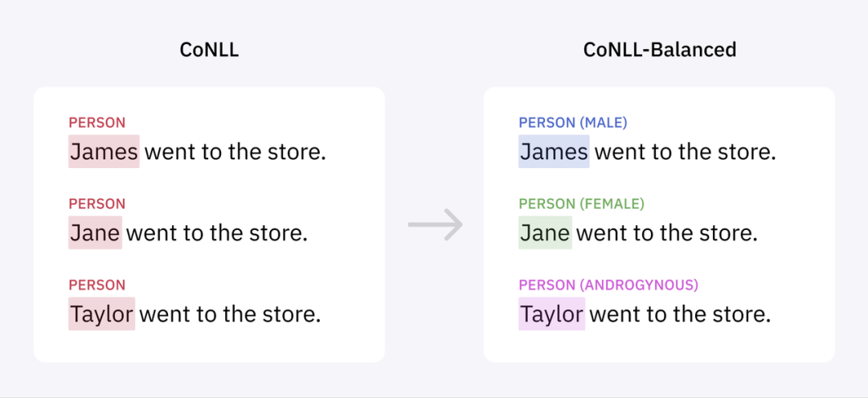Click the red PERSON label above Jane
Screen dimensions: 868x398
(x=97, y=204)
